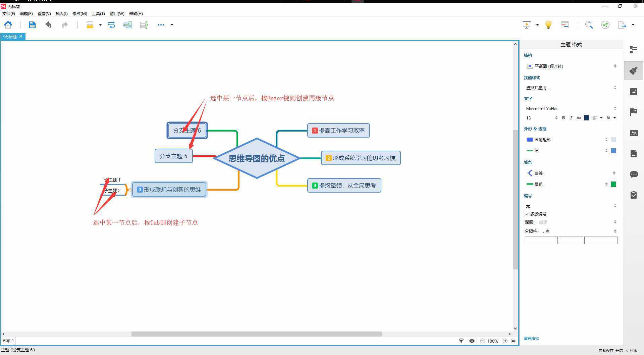
Task: Open the 窗口(W) menu
Action: click(x=117, y=14)
